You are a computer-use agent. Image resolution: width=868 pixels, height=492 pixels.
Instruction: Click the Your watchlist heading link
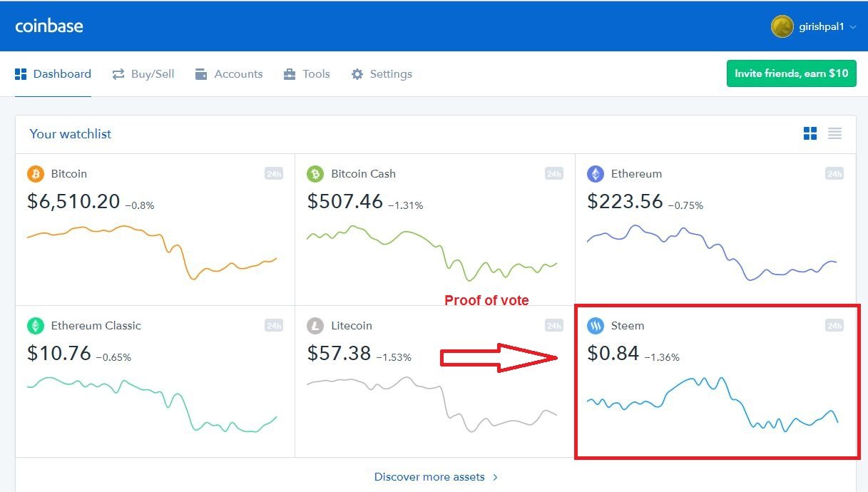(x=71, y=134)
